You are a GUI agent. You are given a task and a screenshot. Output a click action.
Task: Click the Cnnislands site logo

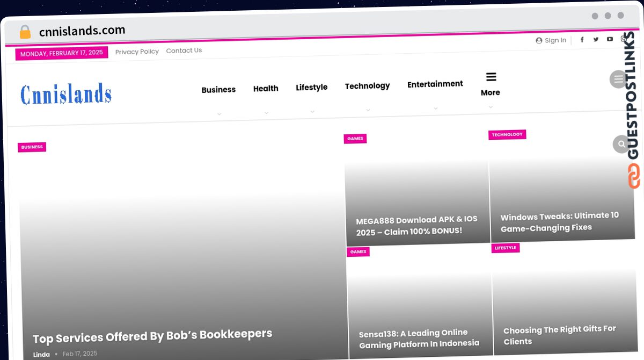pyautogui.click(x=66, y=95)
